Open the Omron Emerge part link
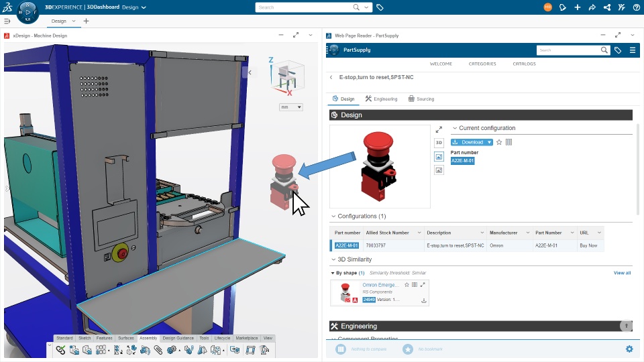The image size is (644, 362). [380, 285]
